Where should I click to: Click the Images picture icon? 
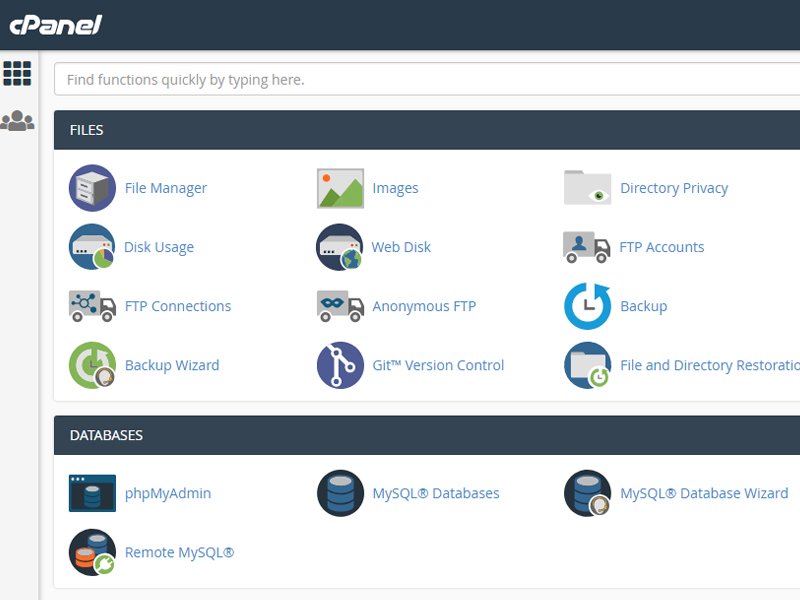pos(340,188)
